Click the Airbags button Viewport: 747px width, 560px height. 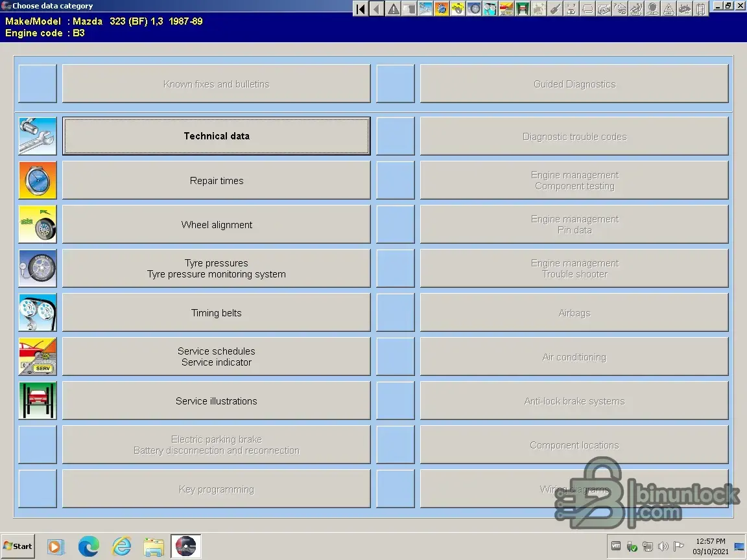[574, 312]
